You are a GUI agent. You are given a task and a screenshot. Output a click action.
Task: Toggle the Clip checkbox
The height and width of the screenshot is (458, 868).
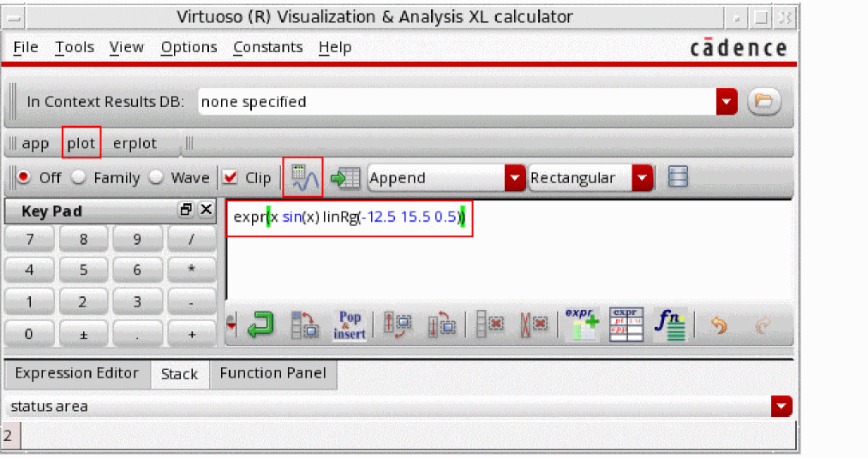click(x=230, y=177)
